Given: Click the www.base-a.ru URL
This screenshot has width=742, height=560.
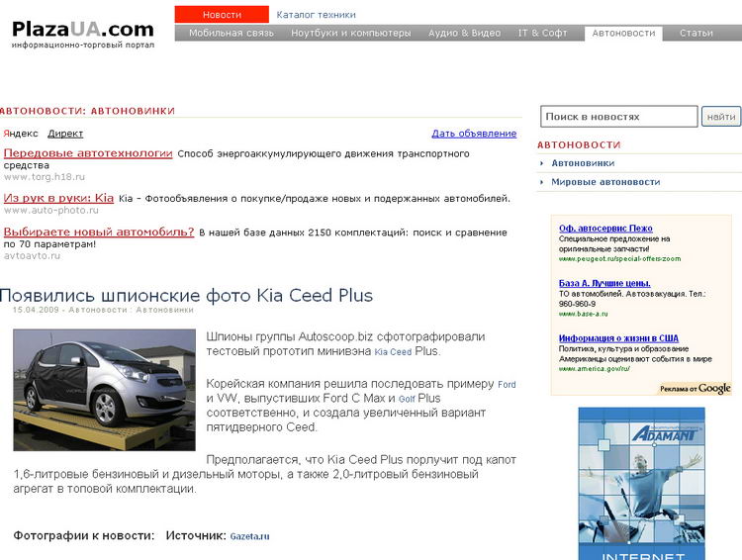Looking at the screenshot, I should [583, 314].
